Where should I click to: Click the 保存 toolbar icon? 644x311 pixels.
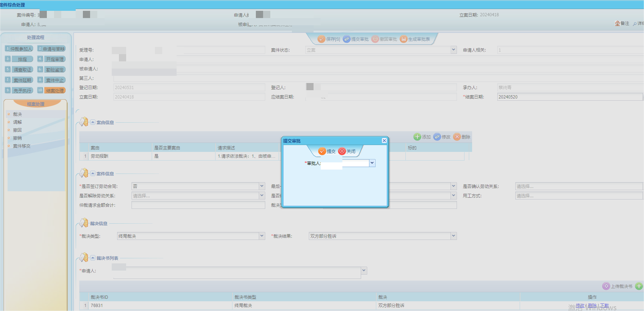(x=321, y=39)
